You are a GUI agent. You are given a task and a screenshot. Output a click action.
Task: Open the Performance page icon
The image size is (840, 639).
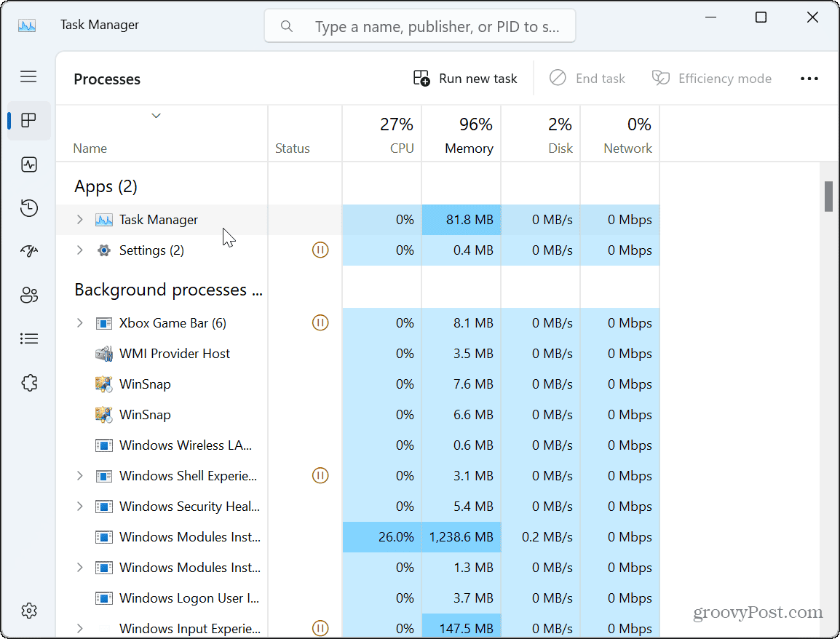tap(29, 164)
